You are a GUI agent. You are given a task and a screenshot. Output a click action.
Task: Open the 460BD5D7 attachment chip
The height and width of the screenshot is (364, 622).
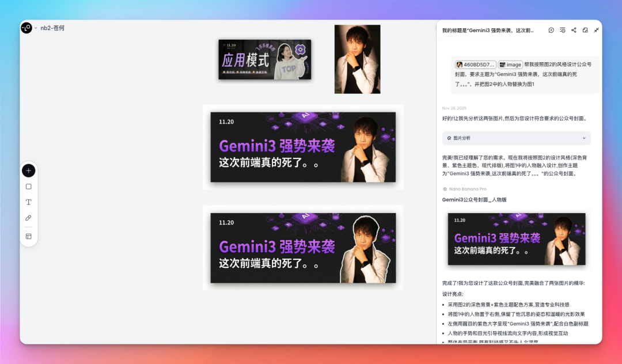(476, 65)
